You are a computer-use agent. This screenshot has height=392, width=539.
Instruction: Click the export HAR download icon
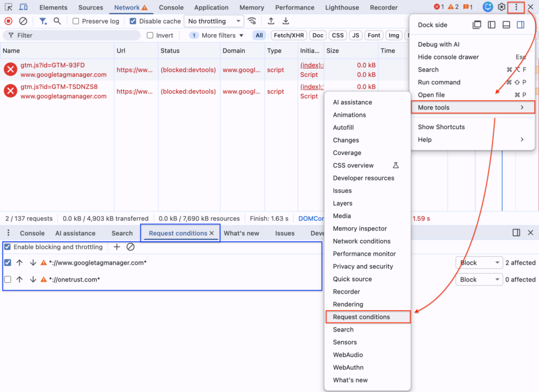point(286,21)
